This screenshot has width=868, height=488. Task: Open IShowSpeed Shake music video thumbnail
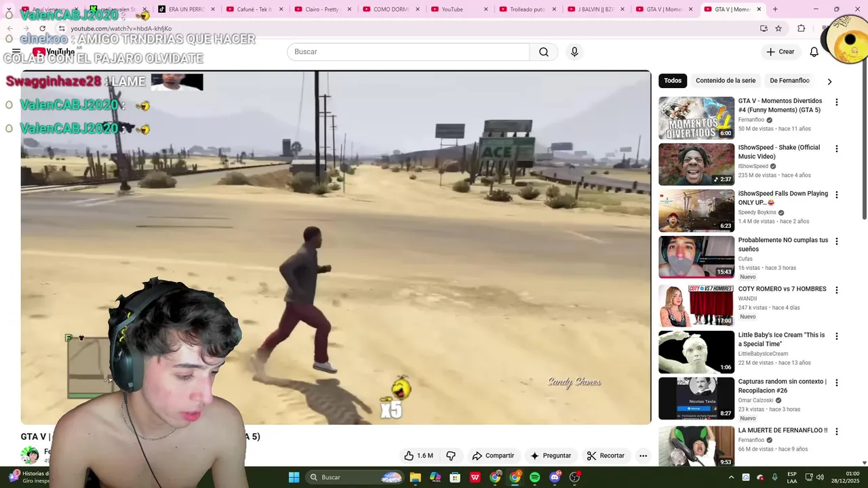(x=696, y=164)
